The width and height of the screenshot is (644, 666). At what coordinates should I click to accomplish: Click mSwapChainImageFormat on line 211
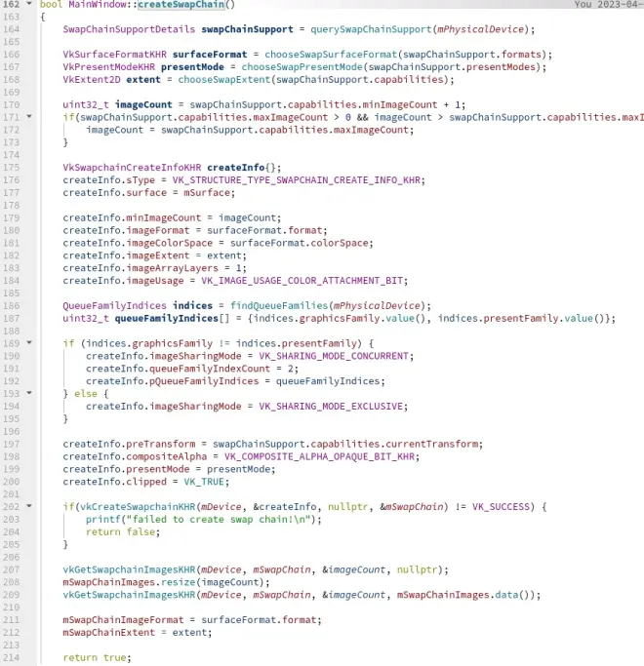tap(123, 620)
